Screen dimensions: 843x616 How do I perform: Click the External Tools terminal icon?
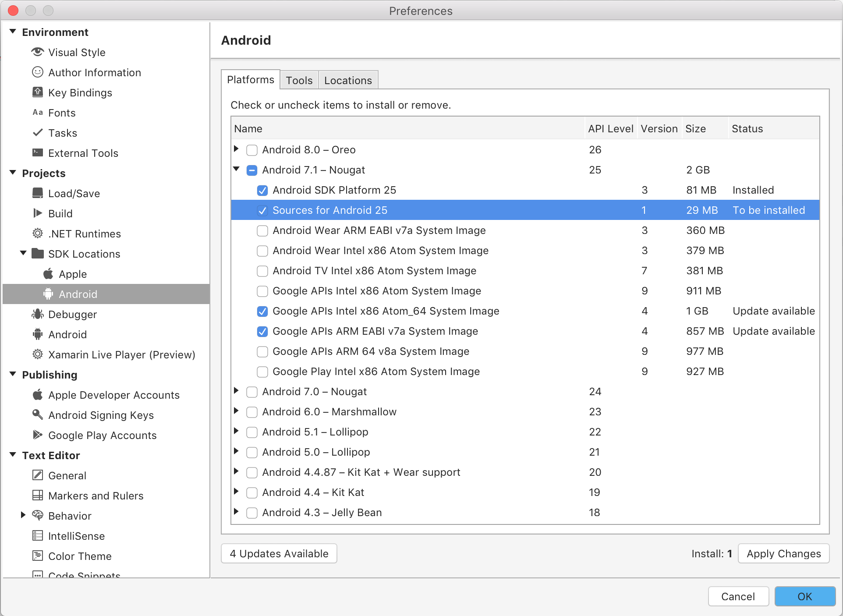(x=38, y=152)
